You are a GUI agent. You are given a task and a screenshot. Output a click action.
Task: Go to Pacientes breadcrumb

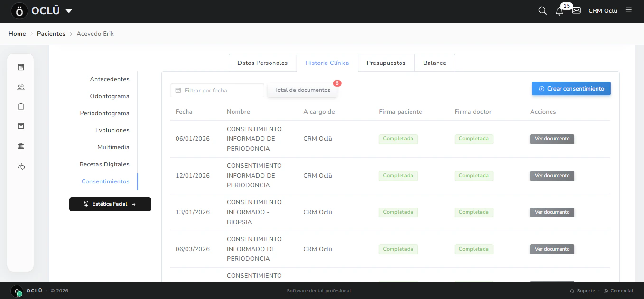[x=51, y=34]
